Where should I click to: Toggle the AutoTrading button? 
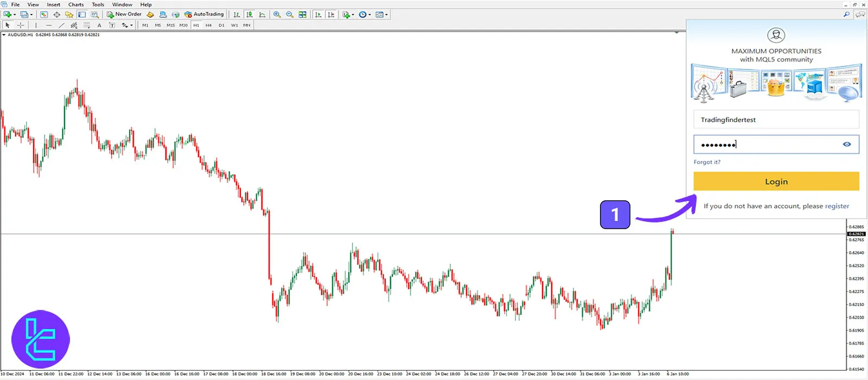click(x=204, y=15)
